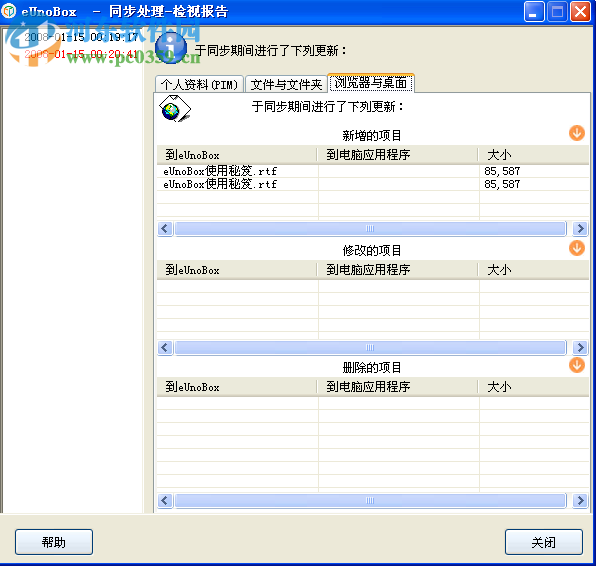Screen dimensions: 598x566
Task: Select first eUnoBox使用秘笈.rtf row
Action: [x=372, y=171]
